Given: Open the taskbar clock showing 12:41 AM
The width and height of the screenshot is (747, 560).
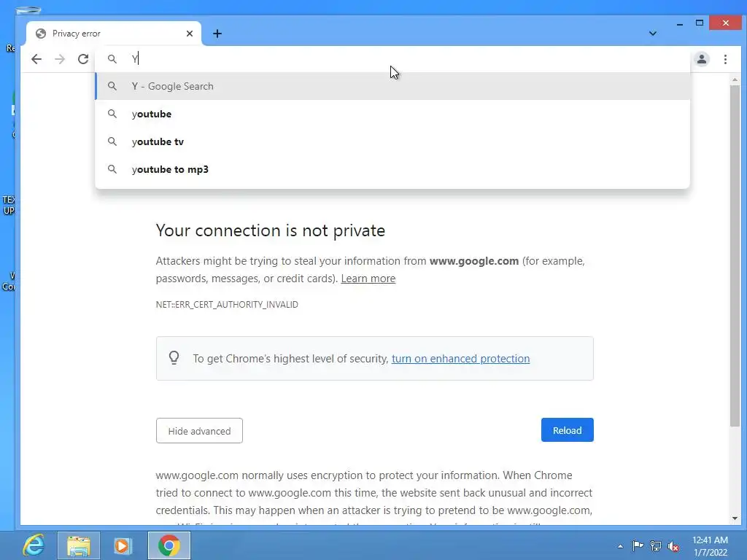Looking at the screenshot, I should point(710,546).
